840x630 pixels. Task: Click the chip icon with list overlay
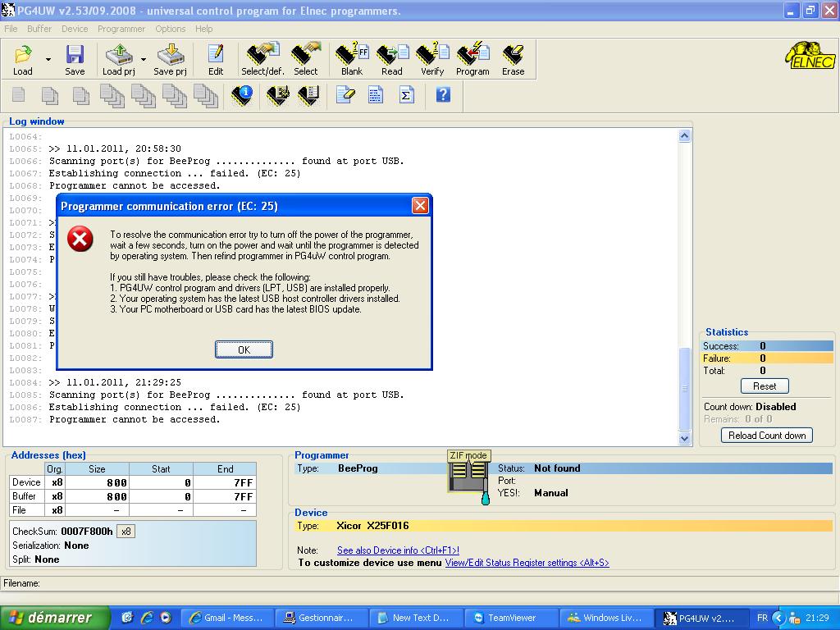(309, 96)
